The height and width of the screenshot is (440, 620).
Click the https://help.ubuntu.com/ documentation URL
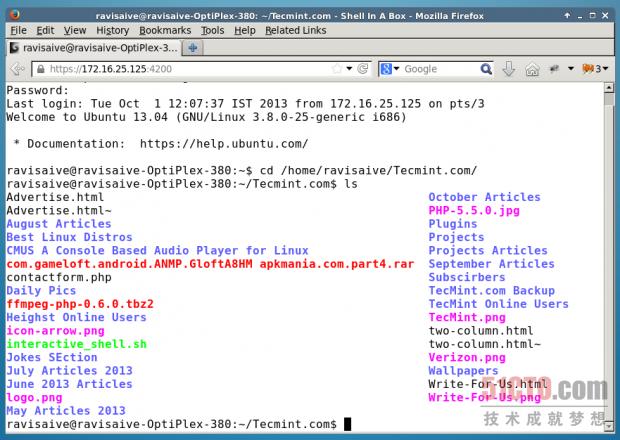point(224,144)
